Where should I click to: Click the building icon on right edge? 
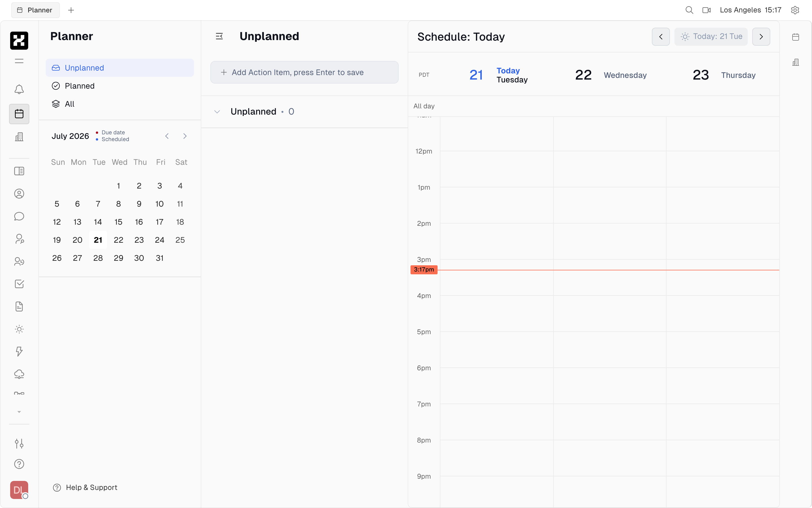tap(796, 62)
